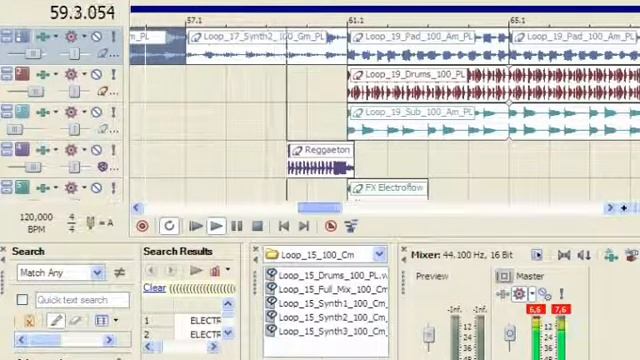Screen dimensions: 640x360
Task: Click Mixer dim output speaker icon
Action: (x=584, y=256)
